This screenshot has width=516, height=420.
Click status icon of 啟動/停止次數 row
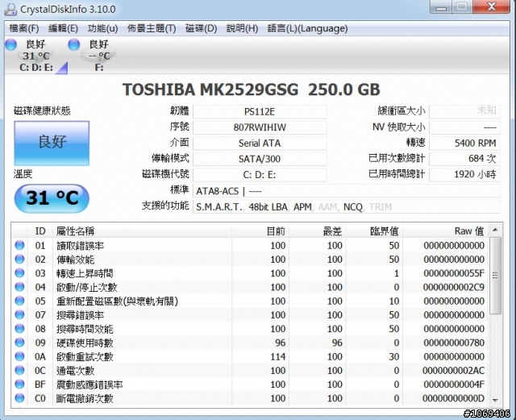pyautogui.click(x=19, y=287)
